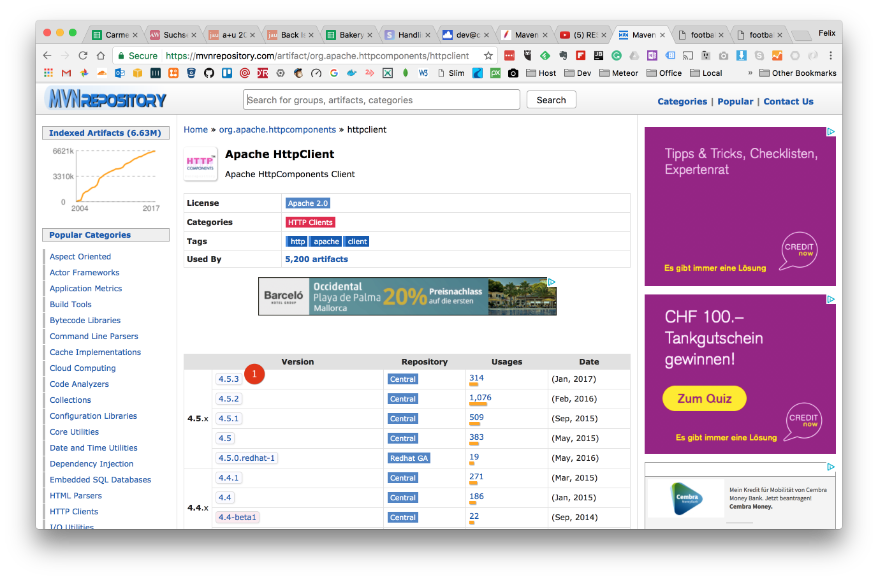The height and width of the screenshot is (580, 878).
Task: Open the Gmail bookmark icon
Action: [x=67, y=73]
